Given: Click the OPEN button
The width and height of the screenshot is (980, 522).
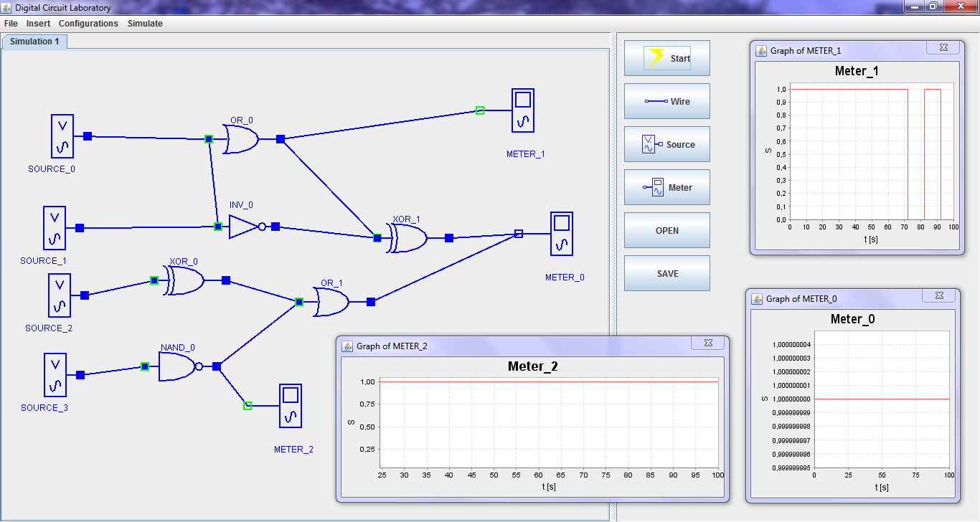Looking at the screenshot, I should tap(667, 230).
